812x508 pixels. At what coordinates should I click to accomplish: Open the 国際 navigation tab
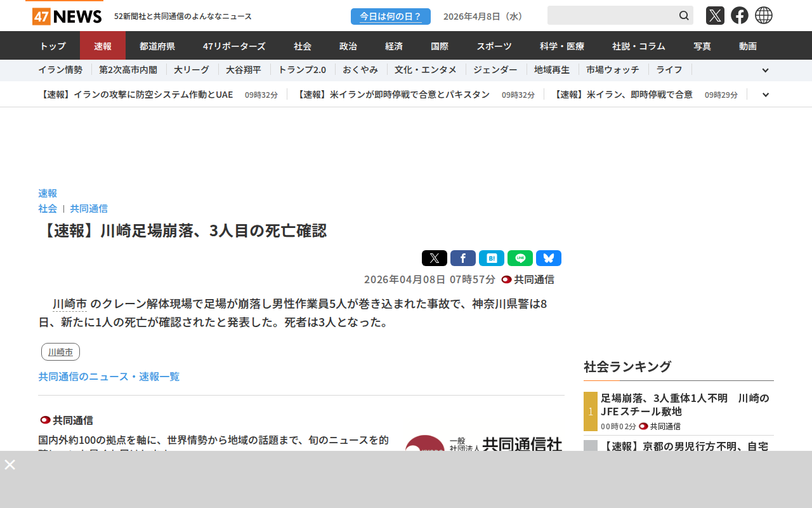(440, 46)
